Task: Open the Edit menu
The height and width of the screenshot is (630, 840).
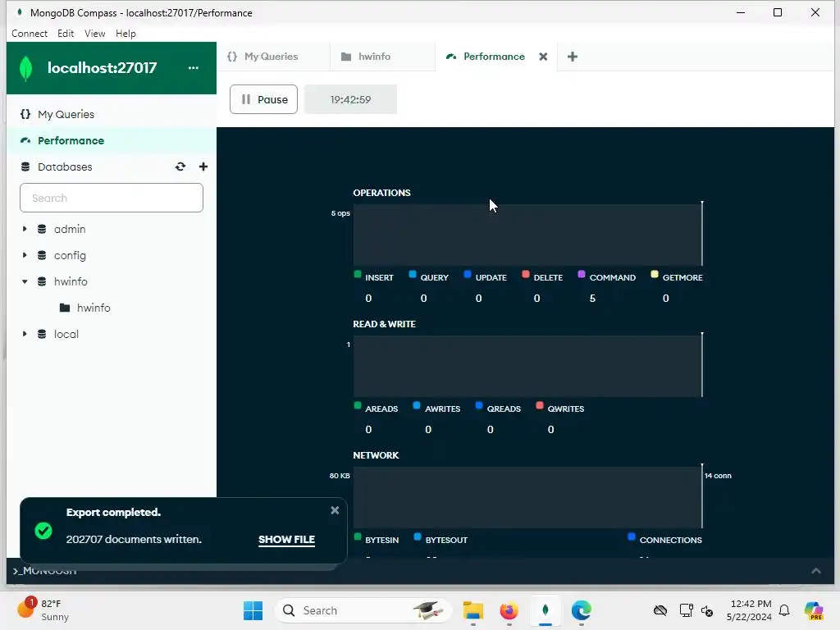Action: (x=66, y=33)
